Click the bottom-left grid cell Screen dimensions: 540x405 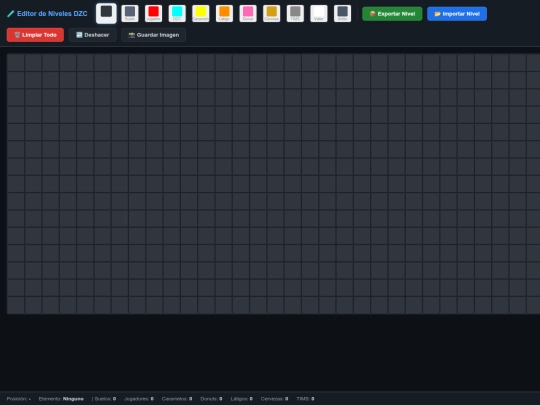click(x=16, y=305)
